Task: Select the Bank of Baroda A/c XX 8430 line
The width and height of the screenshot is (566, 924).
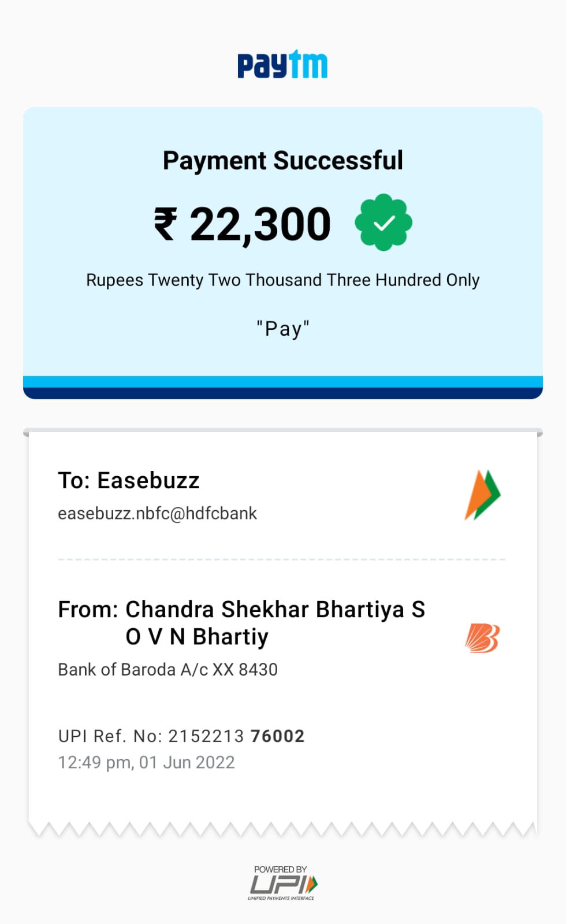Action: (167, 669)
